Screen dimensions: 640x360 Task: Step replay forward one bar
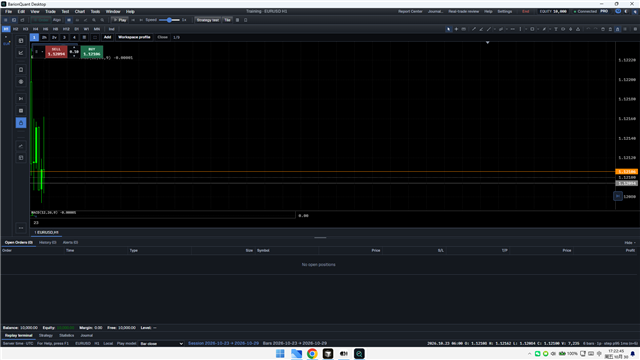141,20
